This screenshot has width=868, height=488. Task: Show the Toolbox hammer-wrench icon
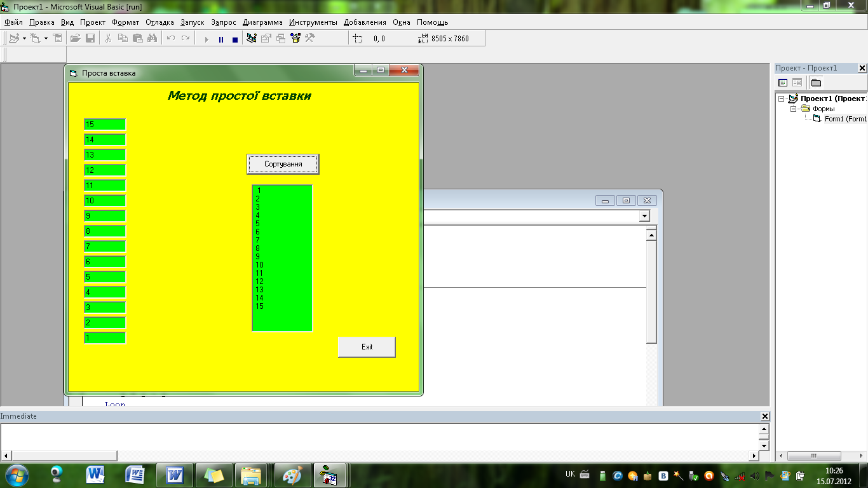310,38
